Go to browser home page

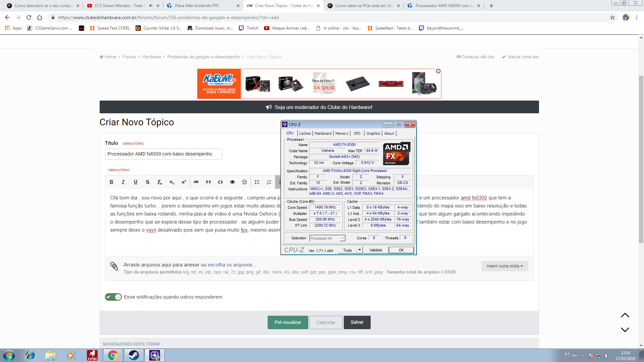pos(40,17)
